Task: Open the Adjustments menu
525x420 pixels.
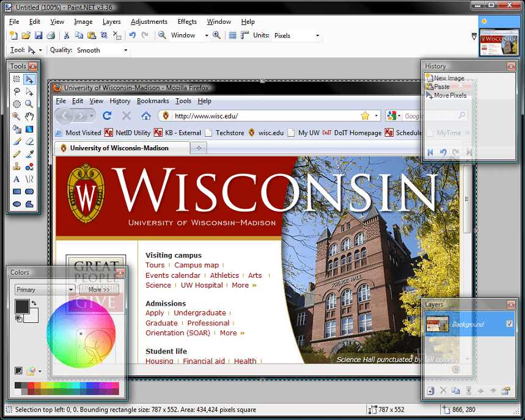Action: click(149, 21)
